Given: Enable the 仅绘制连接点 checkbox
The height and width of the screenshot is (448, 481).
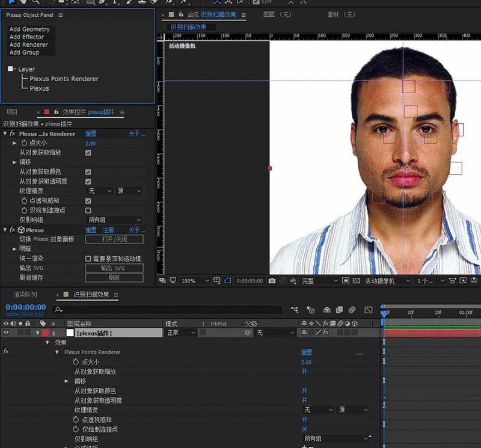Looking at the screenshot, I should click(x=88, y=210).
